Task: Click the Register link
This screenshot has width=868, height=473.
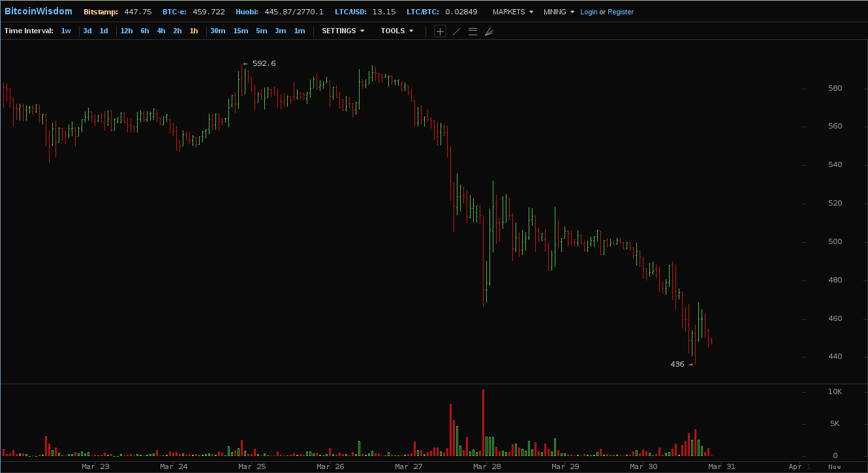Action: (620, 12)
